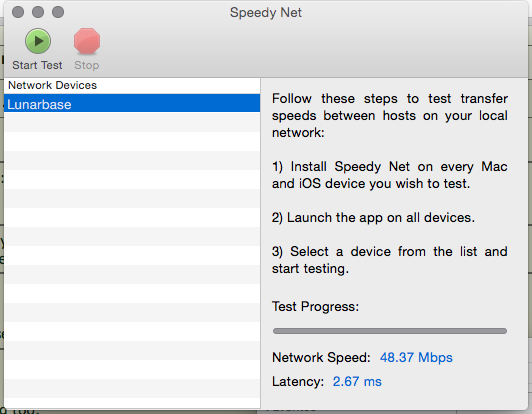This screenshot has width=532, height=414.
Task: Click the Latency: label
Action: [298, 381]
